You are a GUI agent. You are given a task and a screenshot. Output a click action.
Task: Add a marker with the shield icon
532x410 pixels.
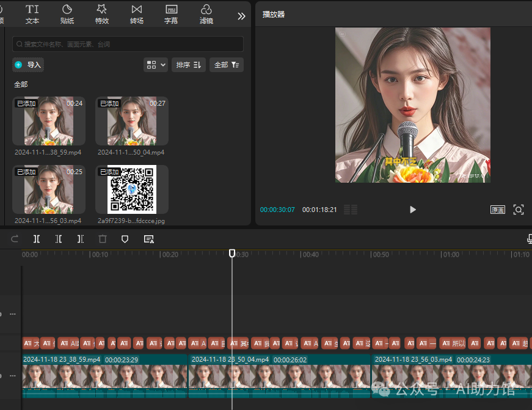click(125, 239)
